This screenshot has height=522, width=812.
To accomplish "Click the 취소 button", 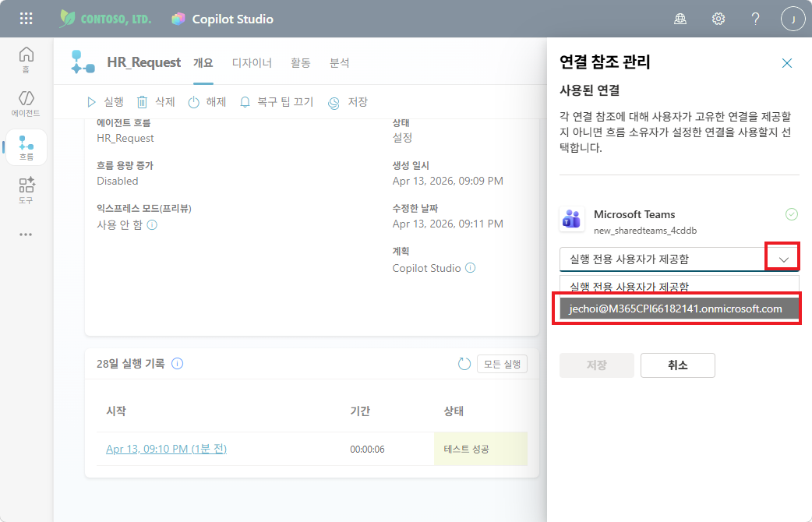I will click(x=677, y=365).
